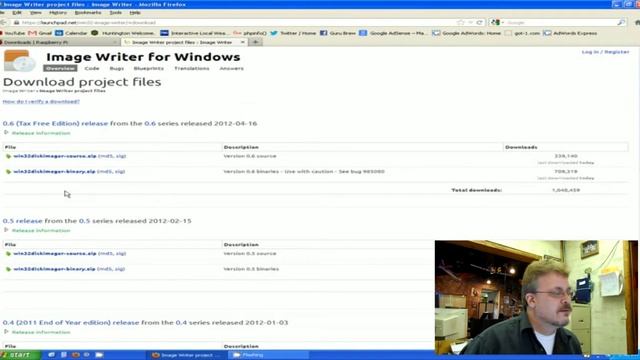This screenshot has width=640, height=360.
Task: Click download icon beside 0.6 binary zip
Action: [x=8, y=172]
